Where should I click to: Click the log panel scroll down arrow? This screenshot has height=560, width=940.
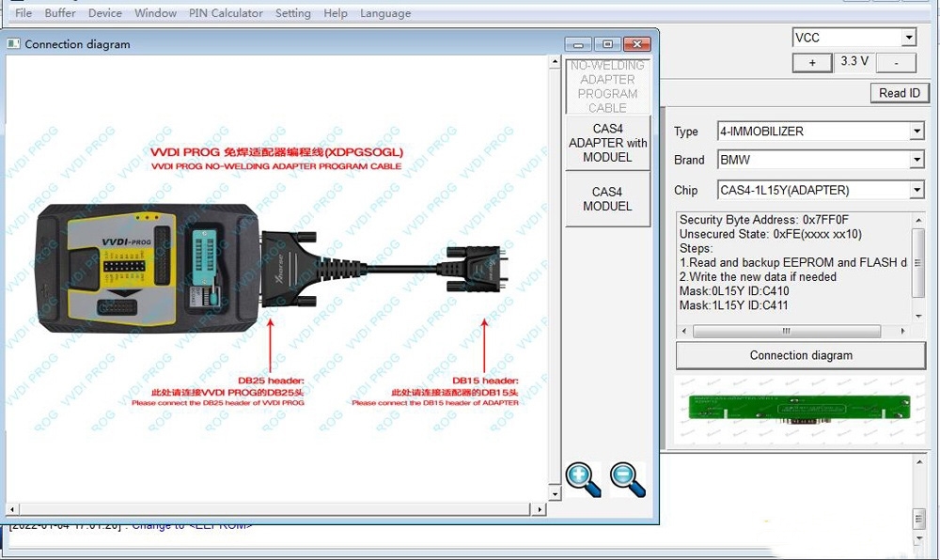(x=919, y=539)
